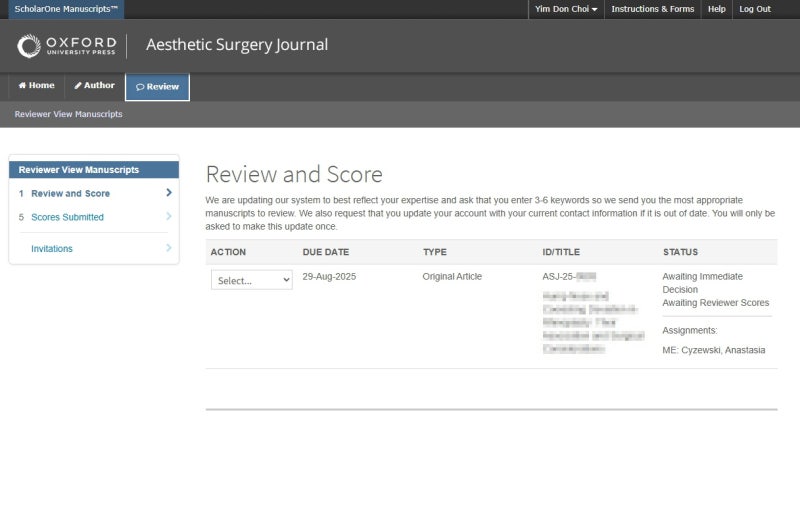
Task: Click the STATUS column header
Action: [681, 252]
